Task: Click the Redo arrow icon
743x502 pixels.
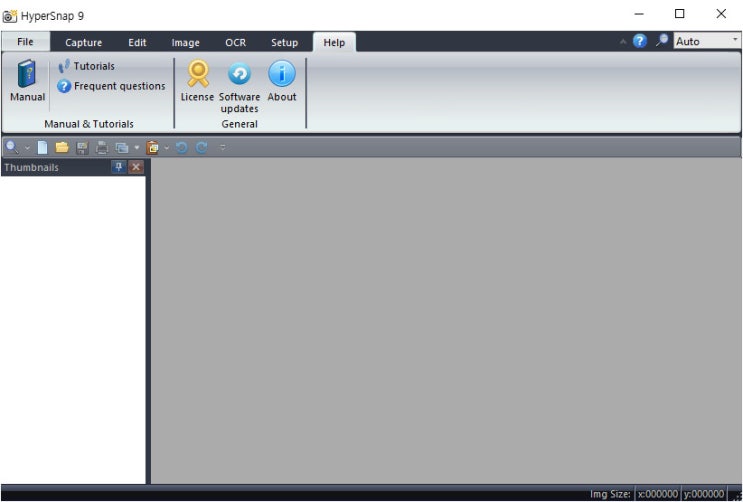Action: pos(201,148)
